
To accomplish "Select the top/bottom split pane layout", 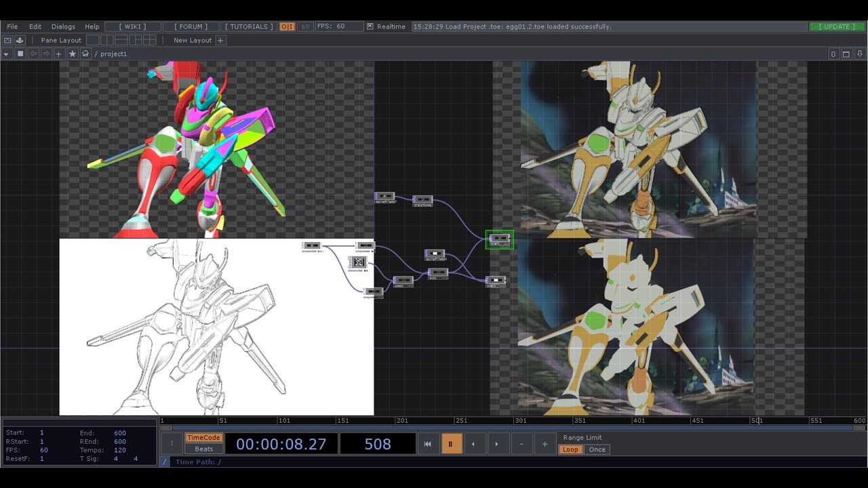I will coord(121,40).
